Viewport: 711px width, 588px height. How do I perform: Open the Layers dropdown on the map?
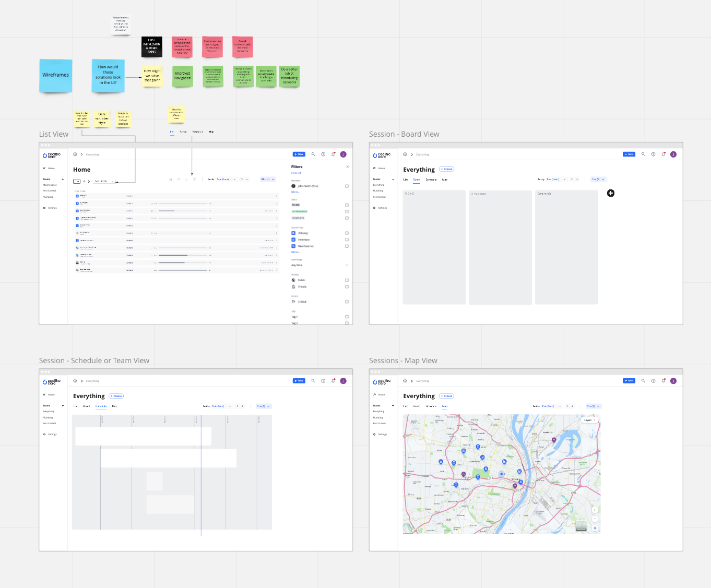(x=589, y=420)
